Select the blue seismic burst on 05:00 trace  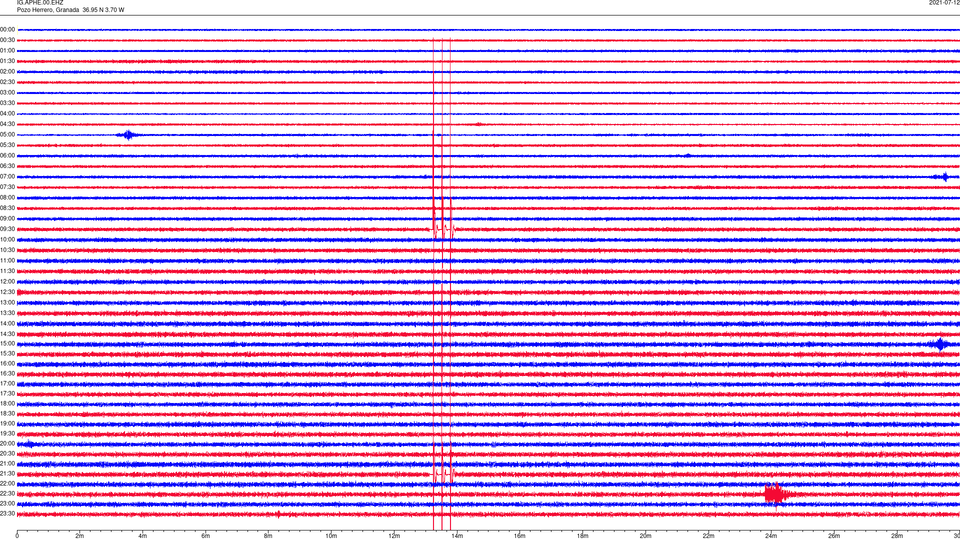(x=127, y=135)
